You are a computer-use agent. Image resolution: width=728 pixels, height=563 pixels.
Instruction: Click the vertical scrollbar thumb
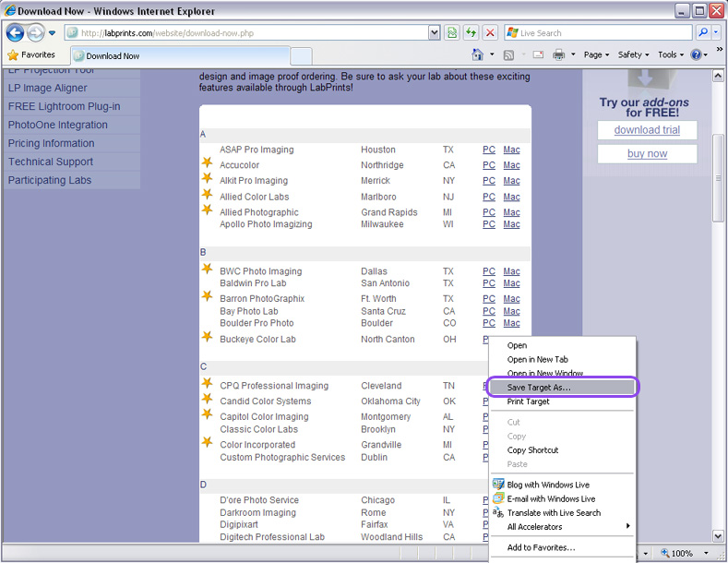coord(718,178)
